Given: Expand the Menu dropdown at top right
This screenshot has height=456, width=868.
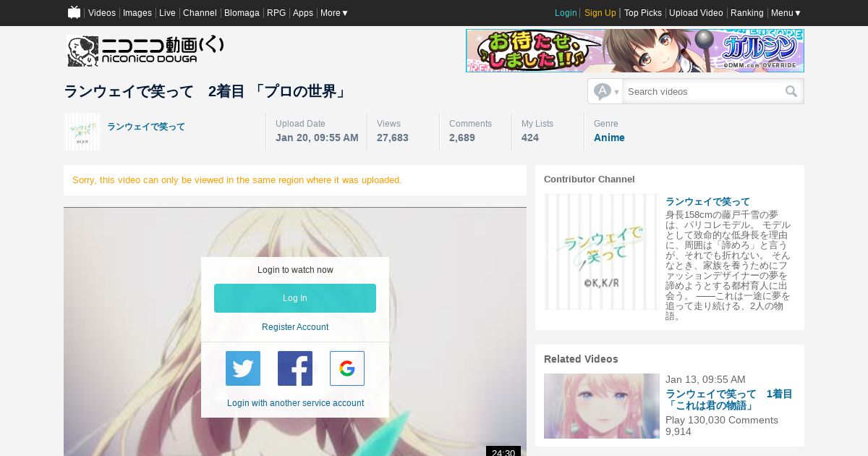Looking at the screenshot, I should coord(786,12).
